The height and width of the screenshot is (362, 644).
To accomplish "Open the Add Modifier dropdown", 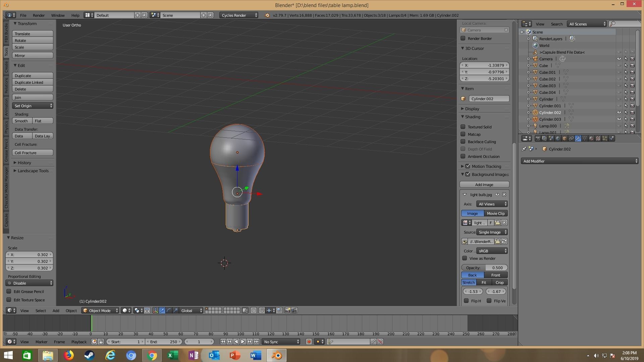I will (x=579, y=161).
